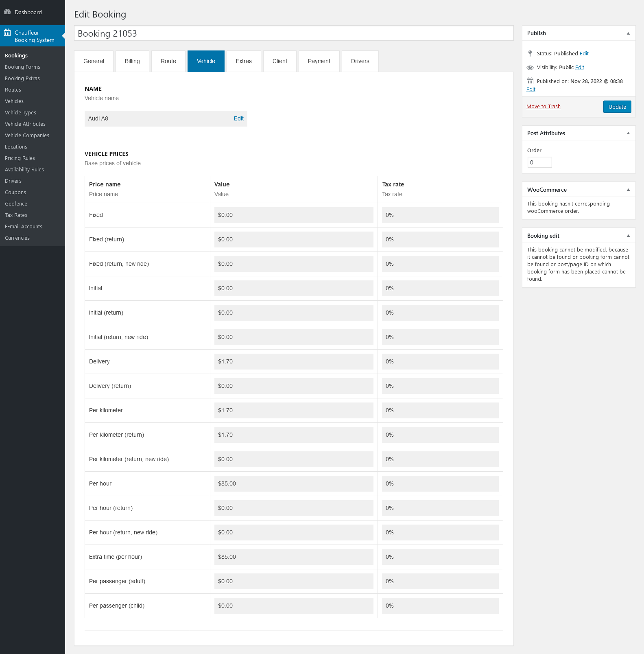Click the Order input field
Image resolution: width=644 pixels, height=654 pixels.
539,162
